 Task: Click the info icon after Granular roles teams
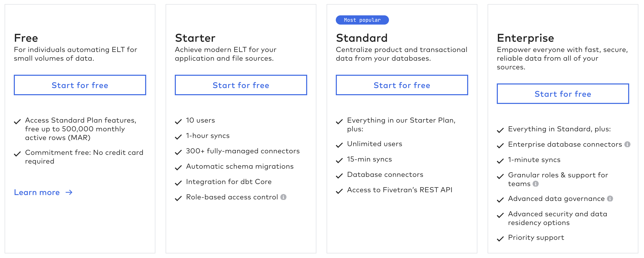click(x=536, y=184)
